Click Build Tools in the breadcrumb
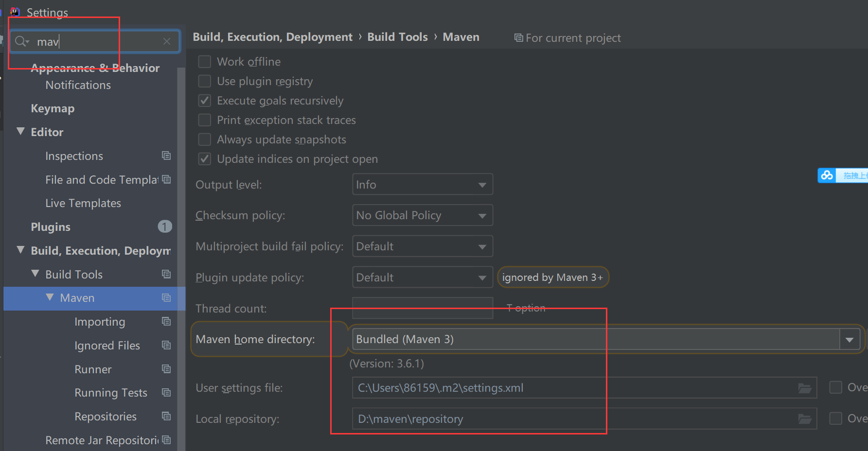Viewport: 868px width, 451px height. click(397, 37)
